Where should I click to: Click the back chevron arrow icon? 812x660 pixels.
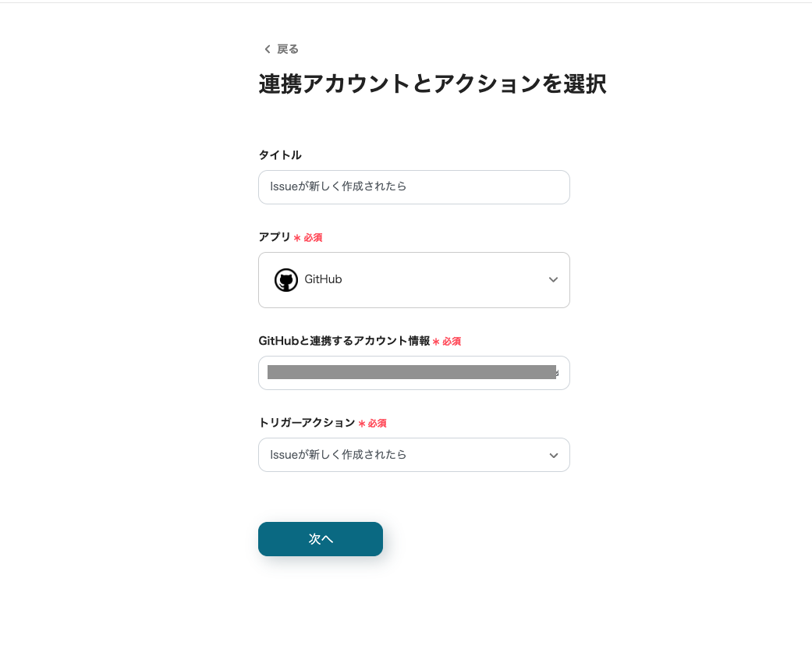(x=268, y=49)
